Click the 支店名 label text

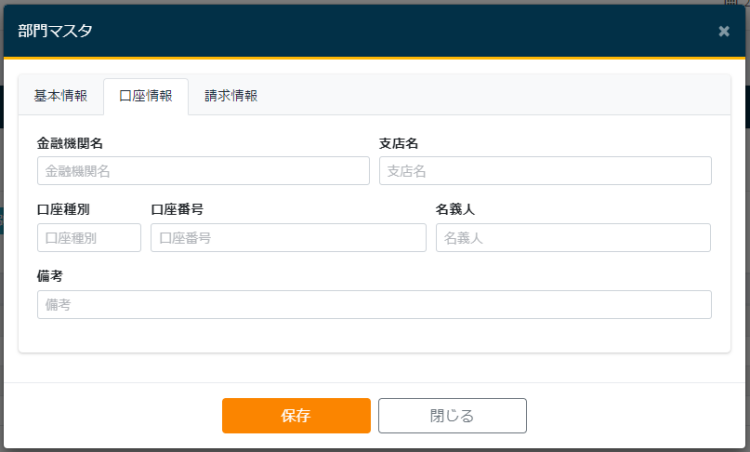[398, 143]
